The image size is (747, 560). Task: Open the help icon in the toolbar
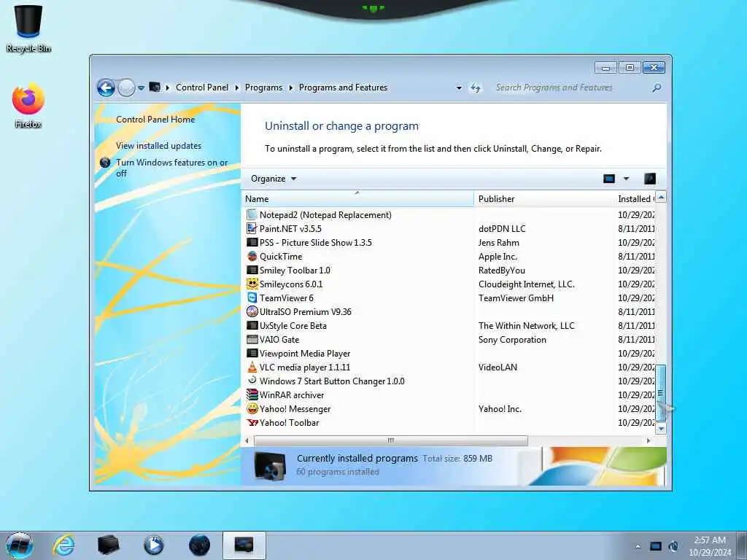[x=650, y=179]
